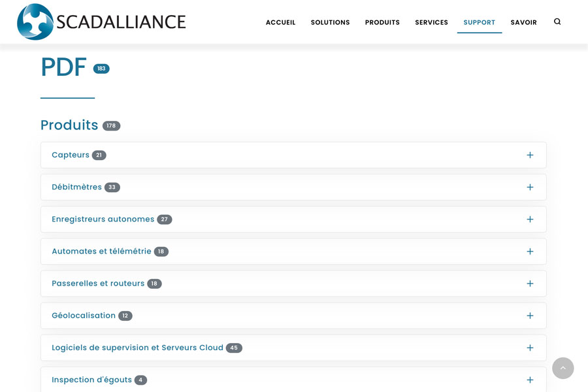
Task: Click the Support navigation tab
Action: pyautogui.click(x=479, y=22)
